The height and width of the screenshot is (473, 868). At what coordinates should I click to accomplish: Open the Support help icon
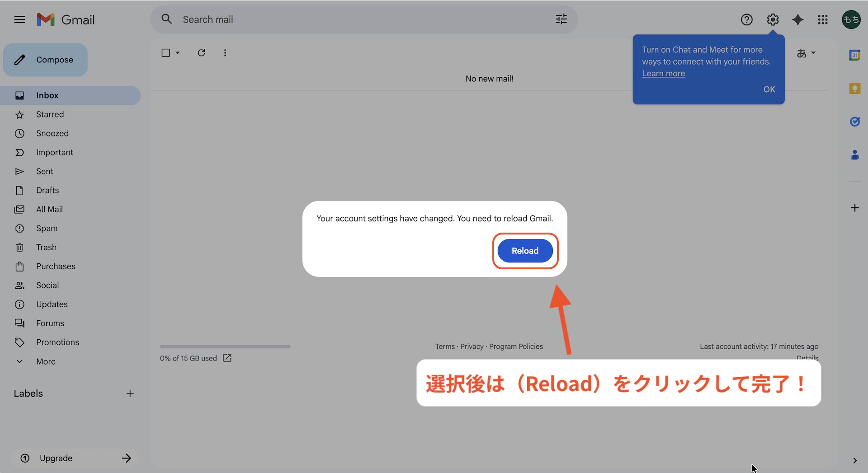coord(746,19)
